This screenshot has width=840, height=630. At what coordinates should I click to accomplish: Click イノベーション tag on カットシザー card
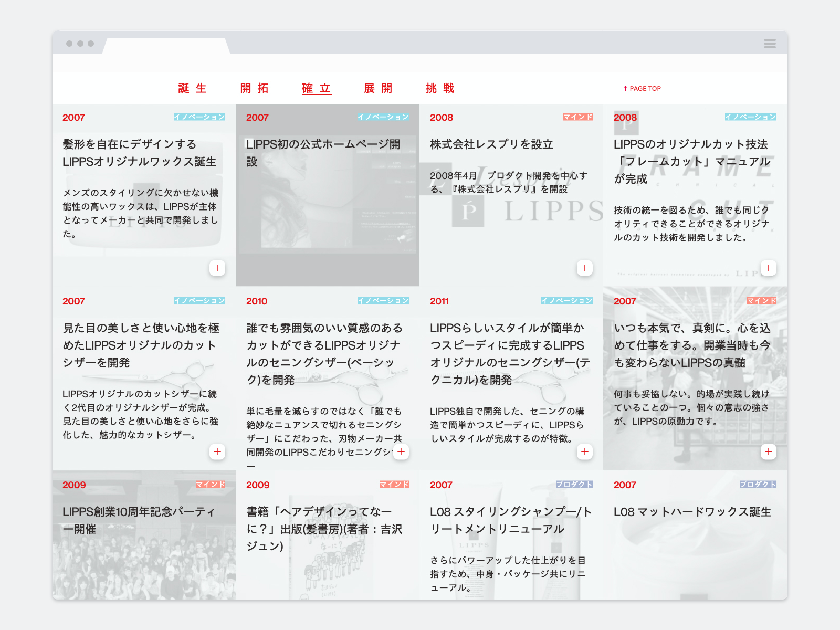point(199,301)
